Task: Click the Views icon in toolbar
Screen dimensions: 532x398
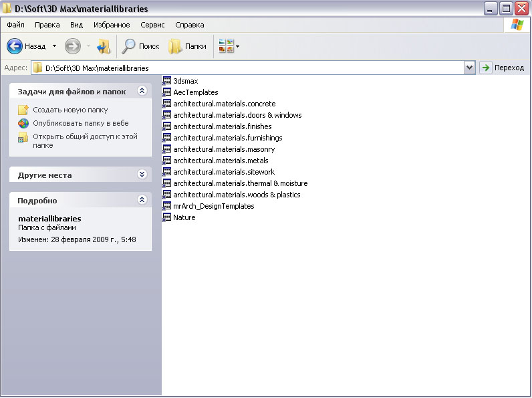Action: click(227, 46)
